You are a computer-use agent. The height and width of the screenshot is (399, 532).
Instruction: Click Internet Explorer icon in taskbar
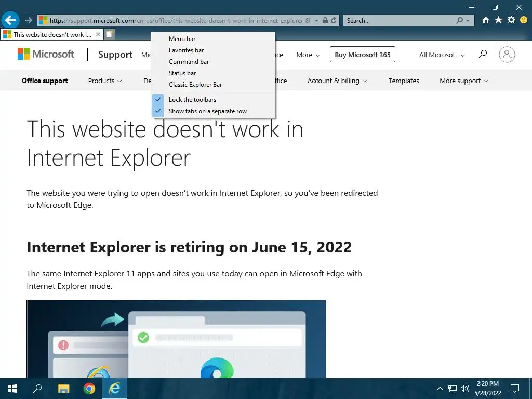click(115, 389)
